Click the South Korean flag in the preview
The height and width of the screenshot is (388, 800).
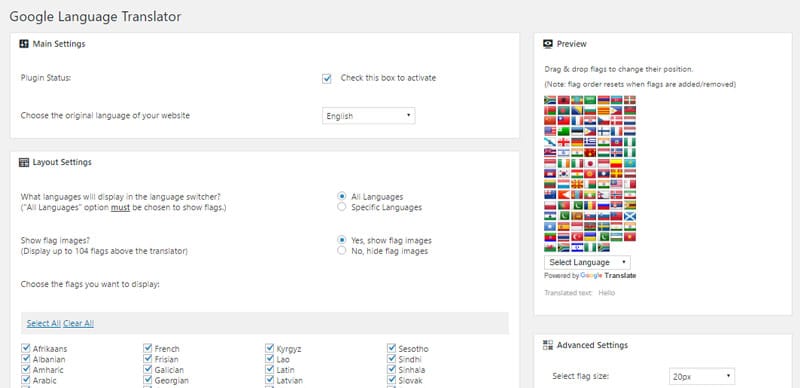click(564, 174)
